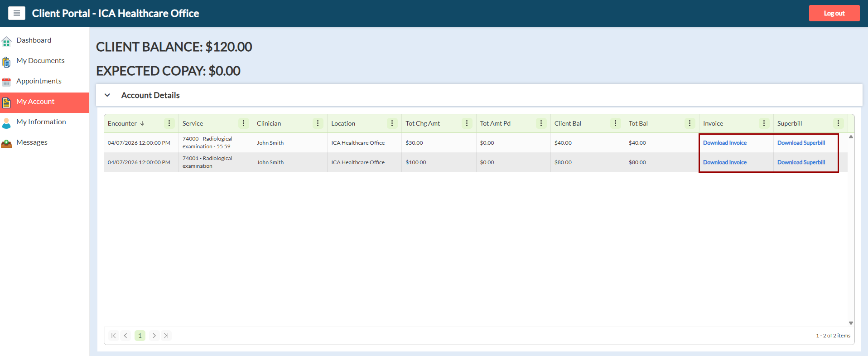Click the scroll down arrow in table
This screenshot has width=868, height=356.
click(x=851, y=323)
